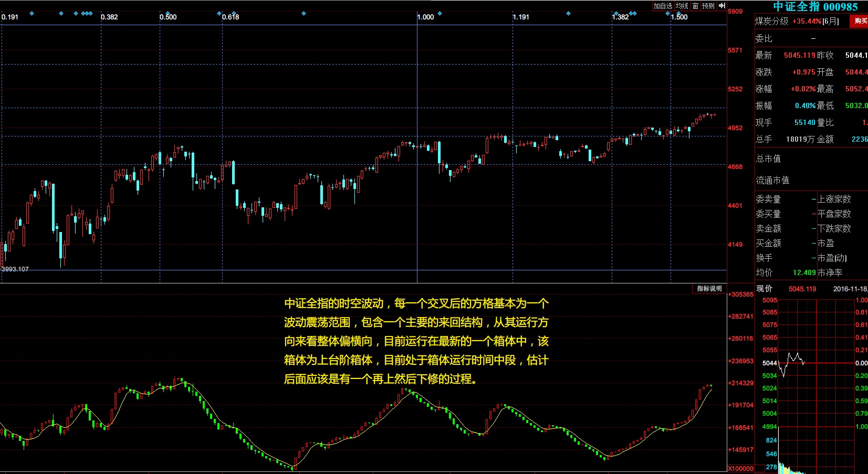Click the 总市值 row label
The width and height of the screenshot is (868, 474).
[768, 159]
